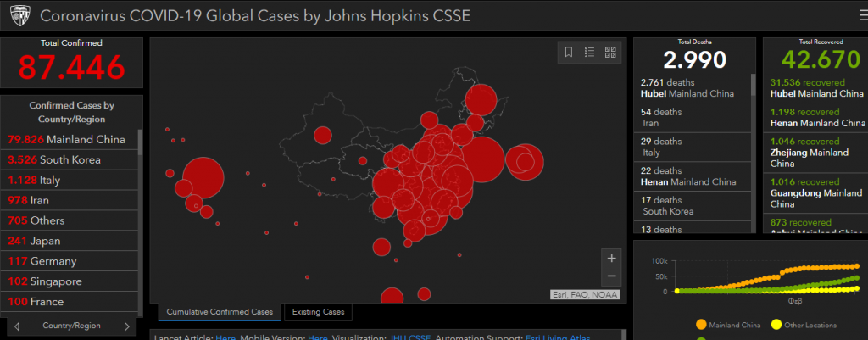Zoom out on the map

(611, 277)
